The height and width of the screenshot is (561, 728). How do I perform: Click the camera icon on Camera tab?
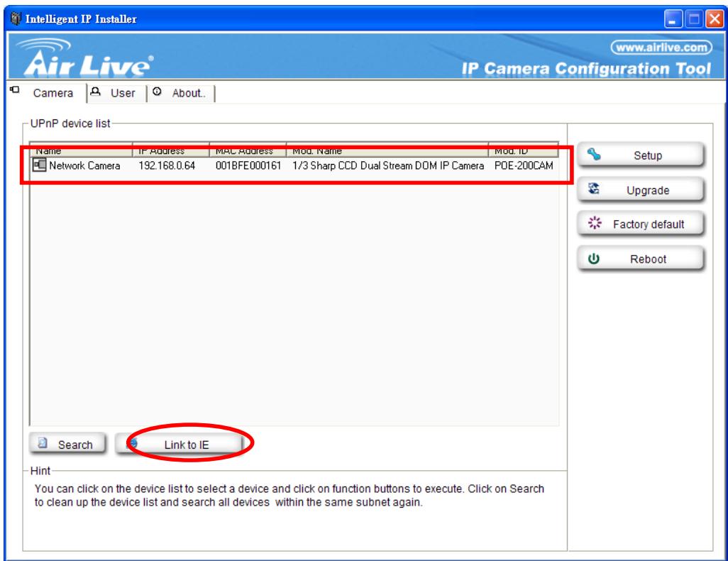pos(15,89)
